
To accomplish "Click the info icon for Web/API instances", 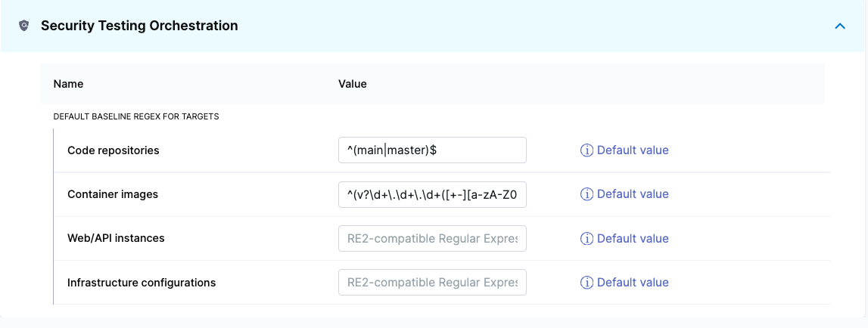I will coord(586,239).
